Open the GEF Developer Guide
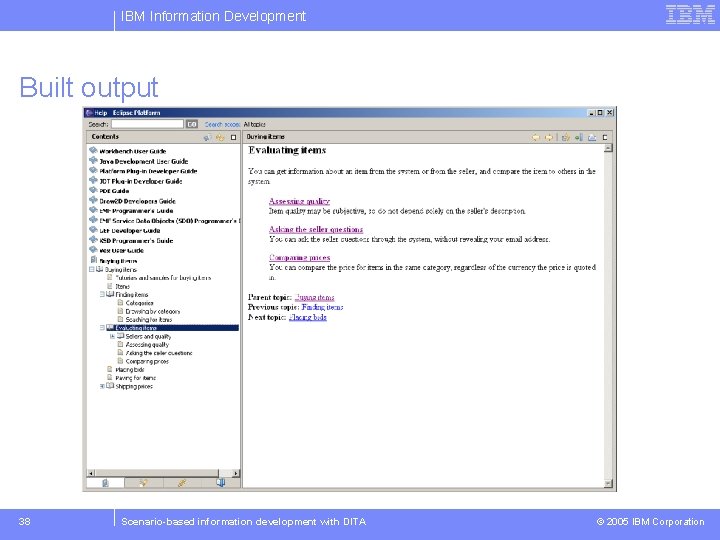Image resolution: width=720 pixels, height=540 pixels. click(x=130, y=231)
